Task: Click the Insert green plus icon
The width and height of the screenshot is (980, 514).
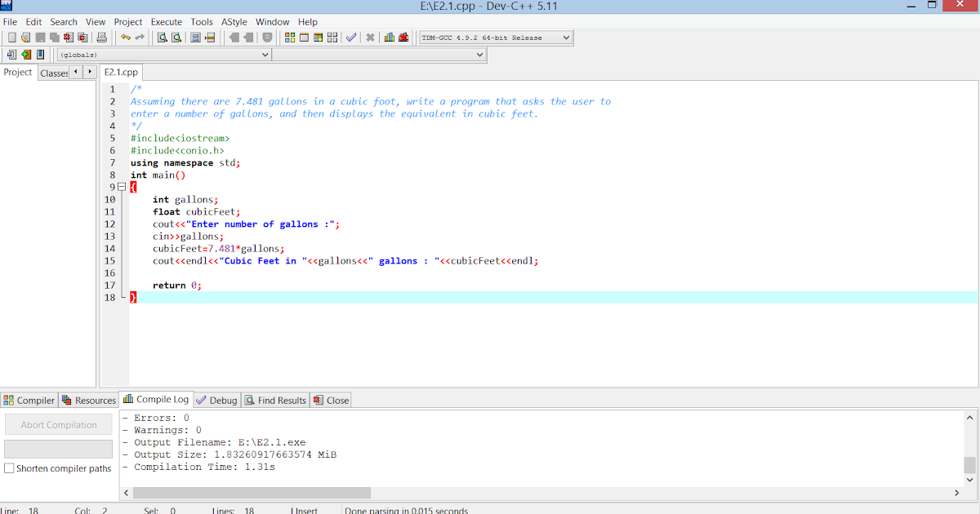Action: [26, 55]
